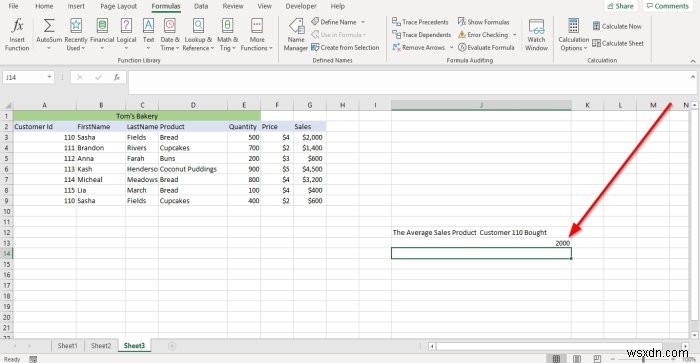700x363 pixels.
Task: Click the horizontal scrollbar
Action: 549,346
